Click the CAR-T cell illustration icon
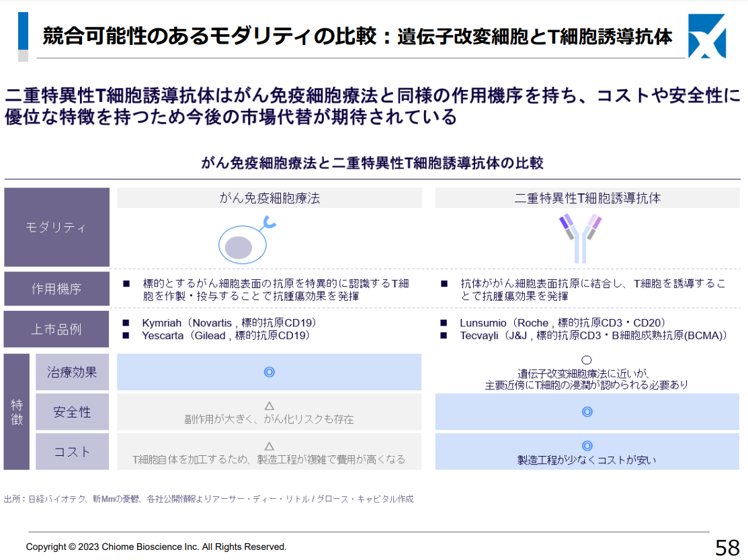Screen dimensions: 748x560 point(247,240)
